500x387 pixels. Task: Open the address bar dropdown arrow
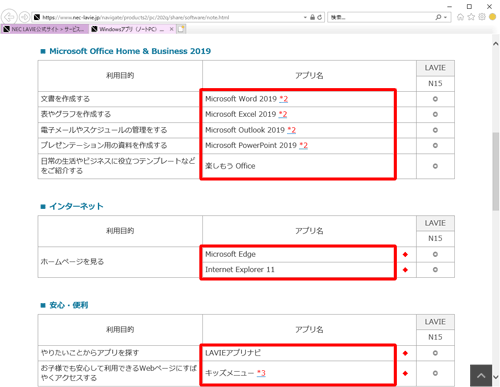click(305, 17)
